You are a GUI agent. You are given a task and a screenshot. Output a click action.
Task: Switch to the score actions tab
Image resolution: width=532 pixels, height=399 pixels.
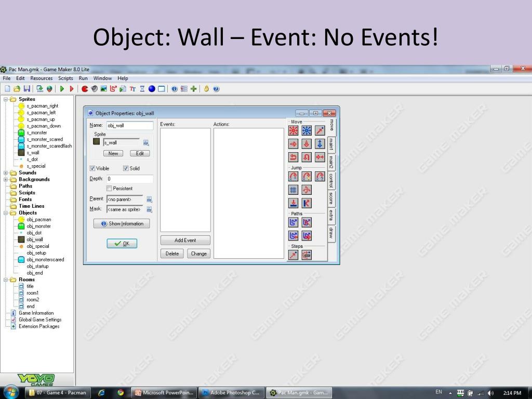point(331,199)
